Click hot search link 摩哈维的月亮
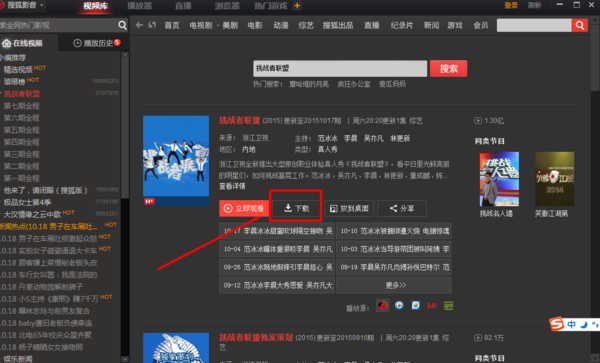This screenshot has width=600, height=363. 309,84
